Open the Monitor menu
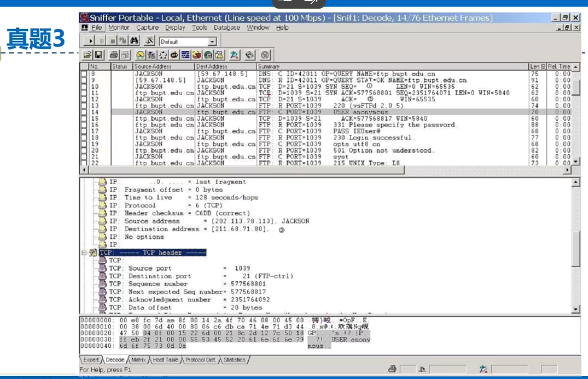 (119, 28)
